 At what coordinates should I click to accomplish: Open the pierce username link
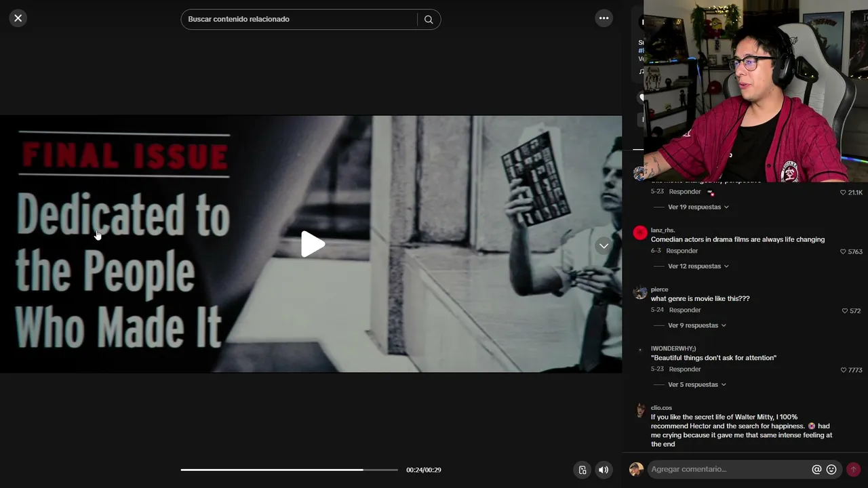[659, 289]
